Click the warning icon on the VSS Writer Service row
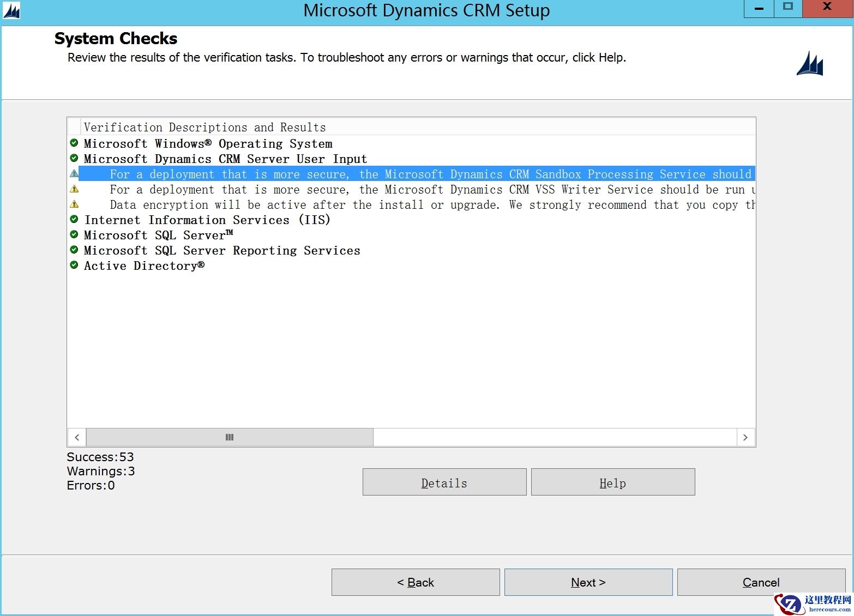The image size is (854, 616). (x=74, y=189)
